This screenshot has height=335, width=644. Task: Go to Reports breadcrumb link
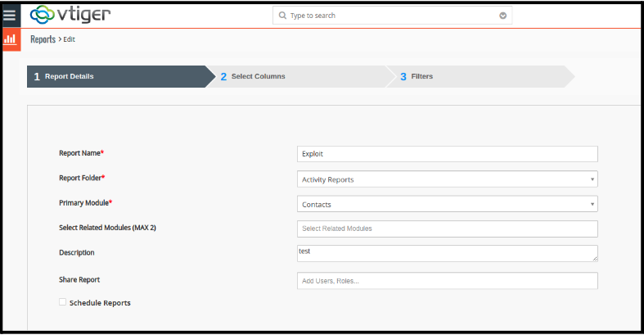[43, 39]
